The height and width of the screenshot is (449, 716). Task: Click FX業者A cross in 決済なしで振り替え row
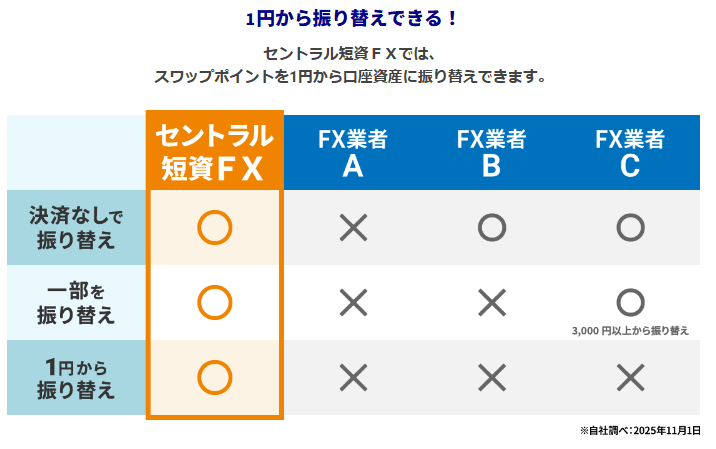pyautogui.click(x=353, y=228)
